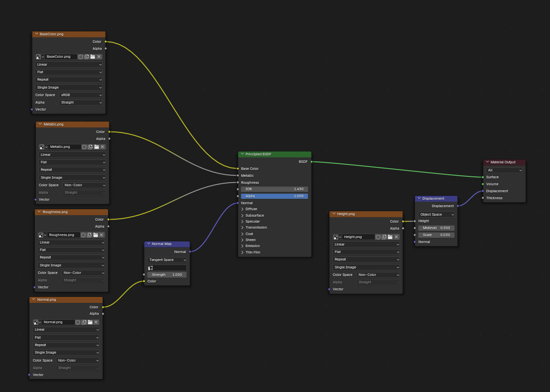
Task: Click the Roughness.png node title
Action: click(x=55, y=212)
